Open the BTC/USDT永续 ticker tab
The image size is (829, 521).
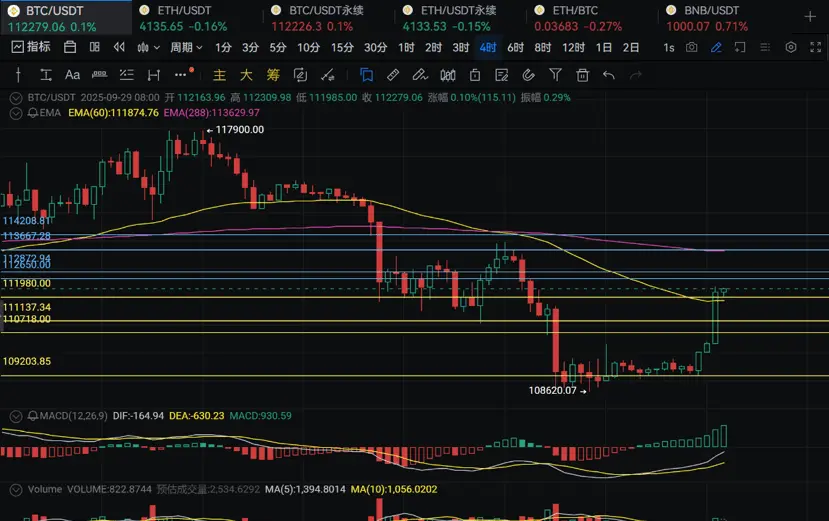(x=328, y=18)
